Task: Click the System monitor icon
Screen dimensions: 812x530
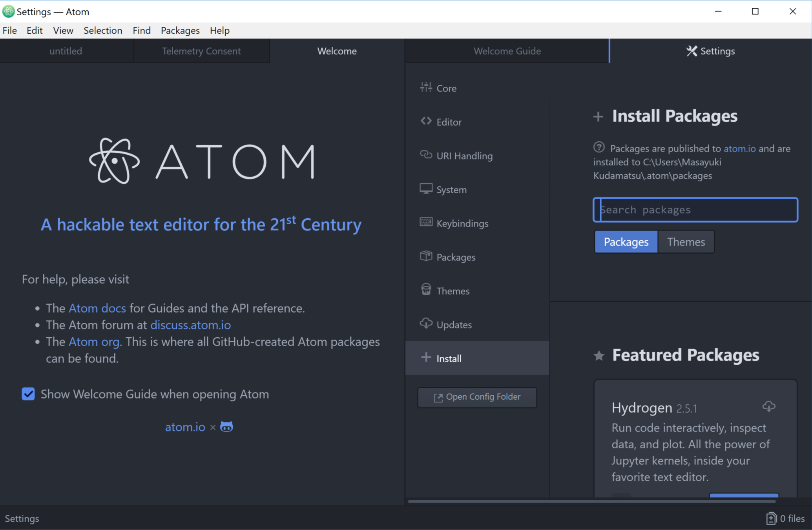Action: click(x=426, y=189)
